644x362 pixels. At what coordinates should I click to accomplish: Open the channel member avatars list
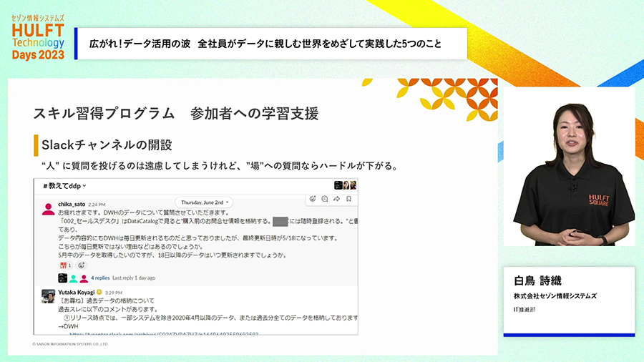(344, 185)
